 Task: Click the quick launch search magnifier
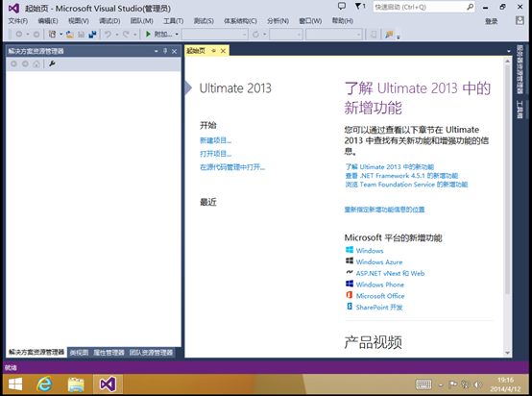tap(470, 7)
